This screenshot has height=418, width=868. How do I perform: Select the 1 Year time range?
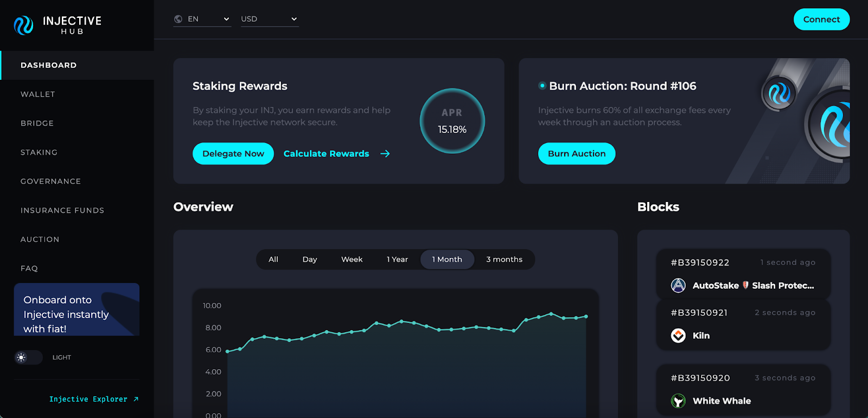(397, 259)
